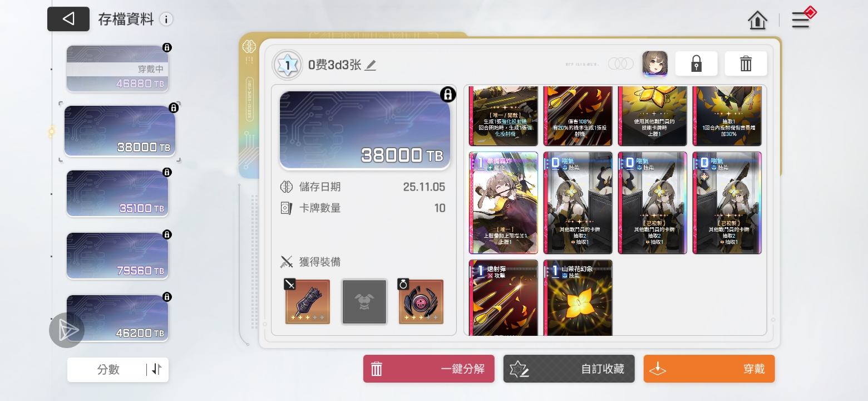Select the 35100 TB save entry
The image size is (868, 401).
click(x=117, y=193)
